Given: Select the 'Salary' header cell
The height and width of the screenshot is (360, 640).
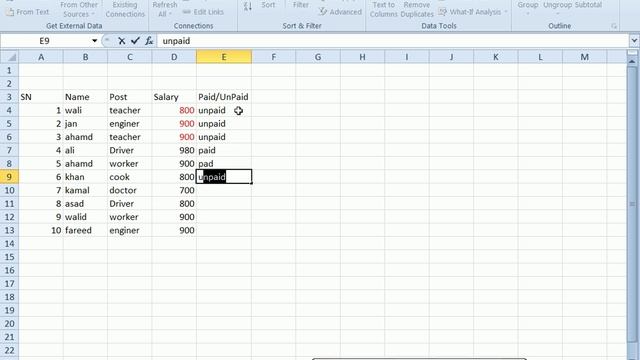Looking at the screenshot, I should pos(174,97).
